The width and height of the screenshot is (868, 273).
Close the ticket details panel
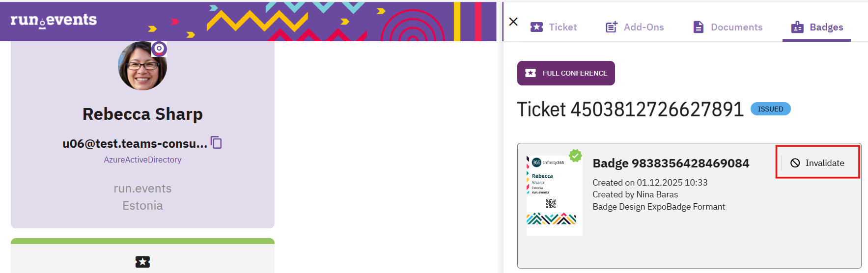coord(513,22)
